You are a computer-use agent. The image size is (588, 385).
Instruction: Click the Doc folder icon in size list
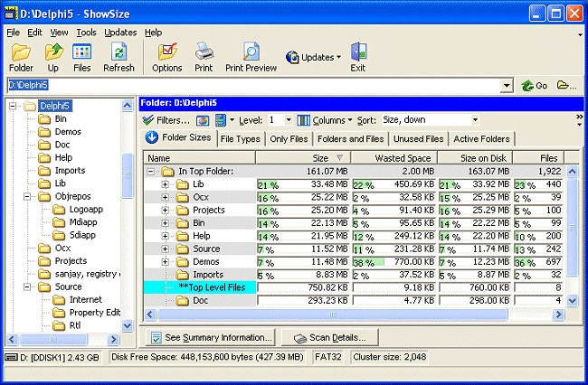(x=183, y=301)
